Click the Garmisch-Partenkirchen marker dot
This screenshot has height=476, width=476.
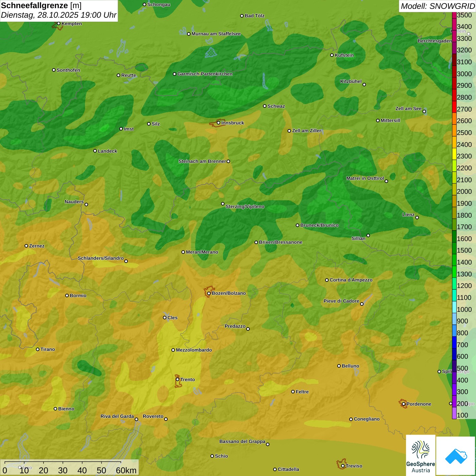point(174,74)
